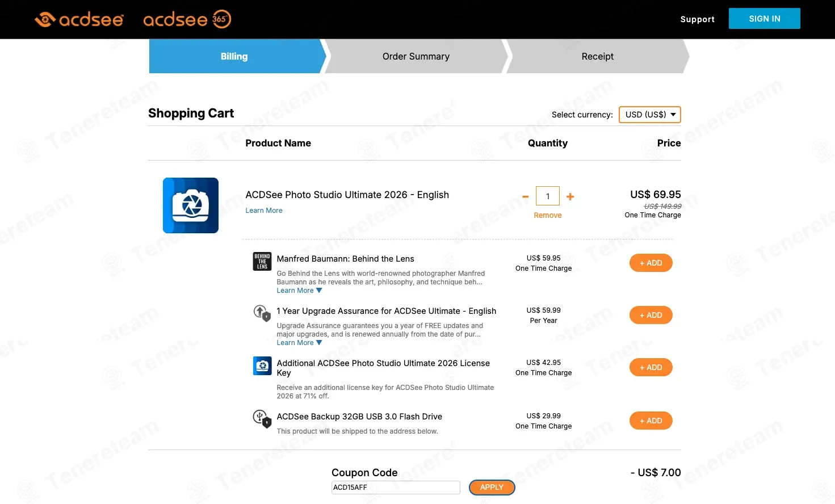Increase quantity with the plus icon

tap(570, 196)
